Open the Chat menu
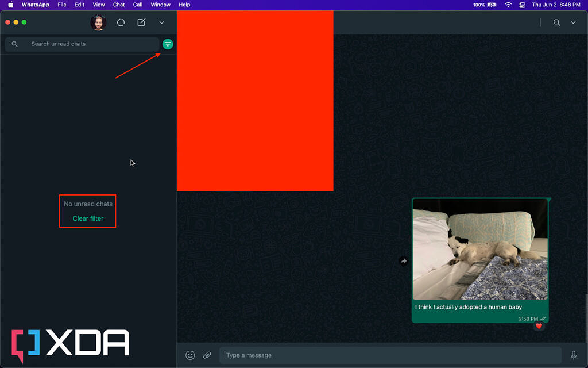This screenshot has height=368, width=588. [118, 5]
